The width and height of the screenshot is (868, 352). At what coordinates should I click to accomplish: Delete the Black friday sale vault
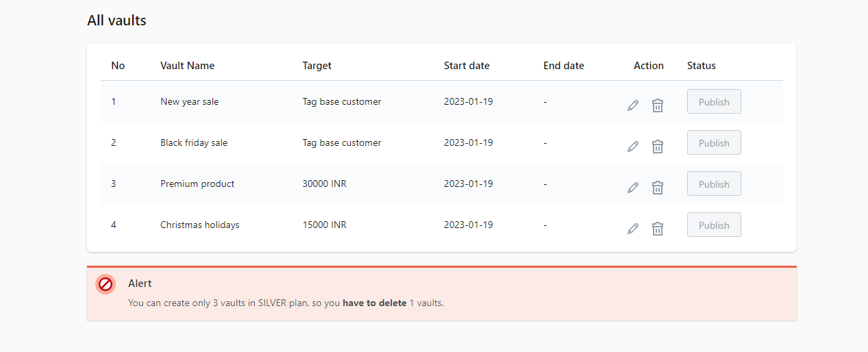[x=658, y=147]
